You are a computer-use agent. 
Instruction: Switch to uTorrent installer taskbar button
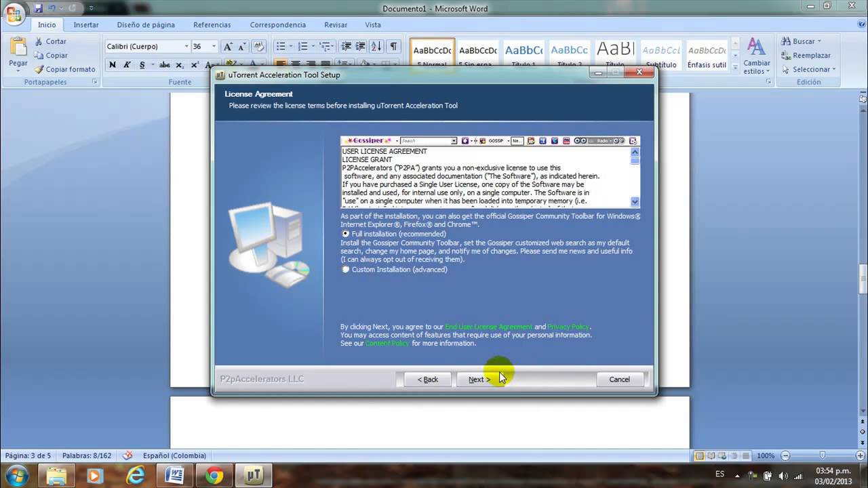click(254, 476)
